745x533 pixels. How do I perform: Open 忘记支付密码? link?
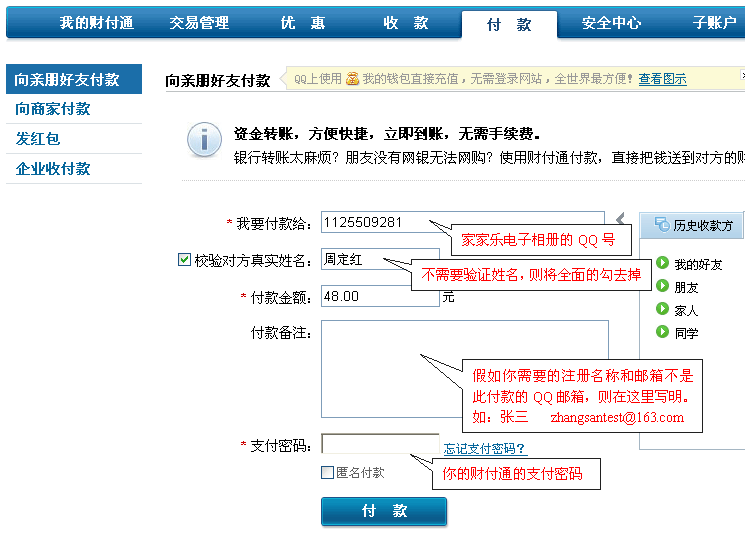[x=484, y=448]
